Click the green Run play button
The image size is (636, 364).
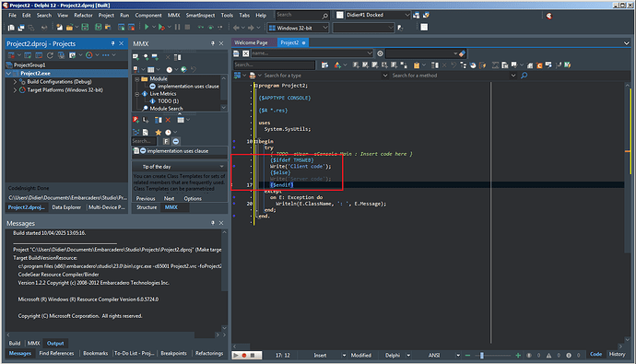[x=147, y=27]
